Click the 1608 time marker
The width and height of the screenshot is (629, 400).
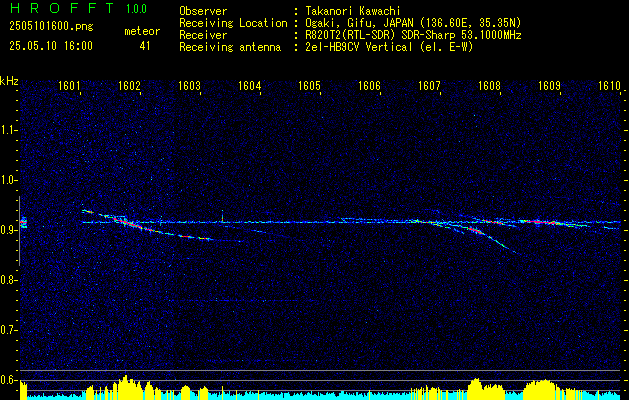pyautogui.click(x=489, y=85)
